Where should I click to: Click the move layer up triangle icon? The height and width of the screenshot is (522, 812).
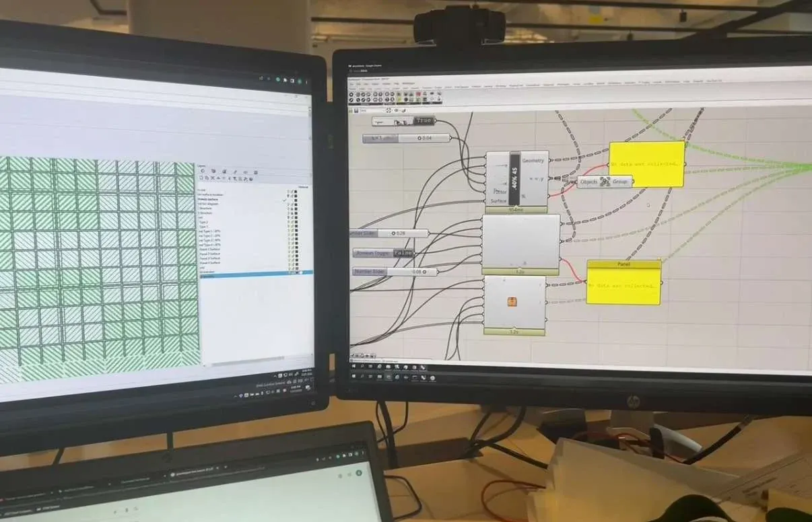[218, 178]
